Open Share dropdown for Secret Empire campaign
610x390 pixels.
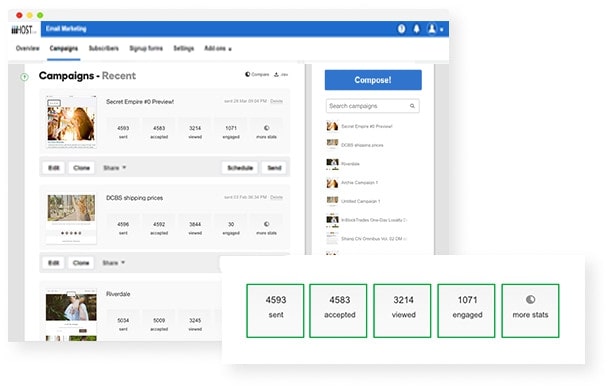[114, 168]
